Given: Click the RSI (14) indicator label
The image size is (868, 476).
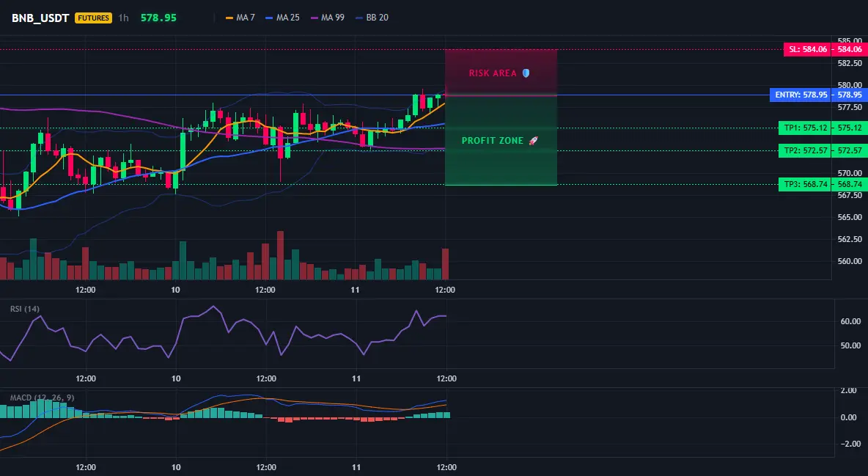Looking at the screenshot, I should pos(25,309).
